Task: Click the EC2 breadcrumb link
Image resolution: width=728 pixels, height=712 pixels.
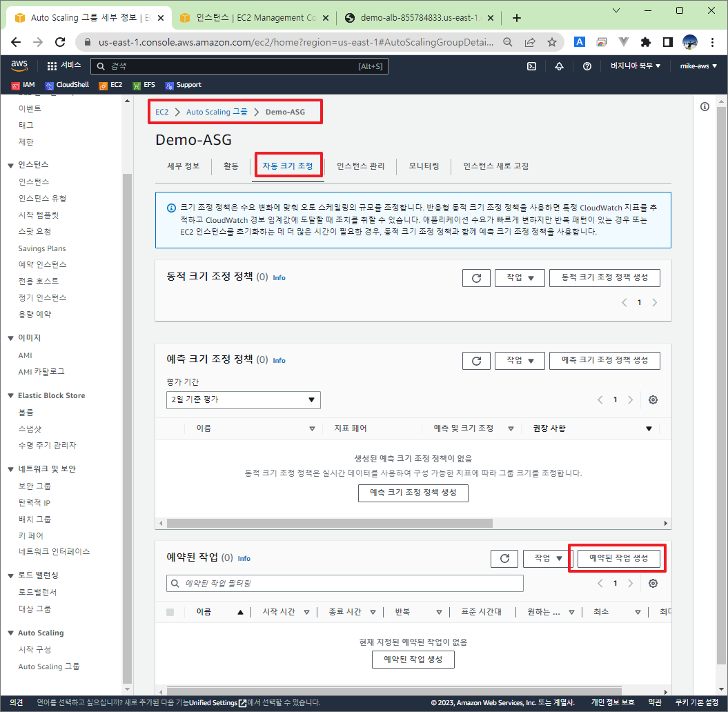Action: (161, 112)
